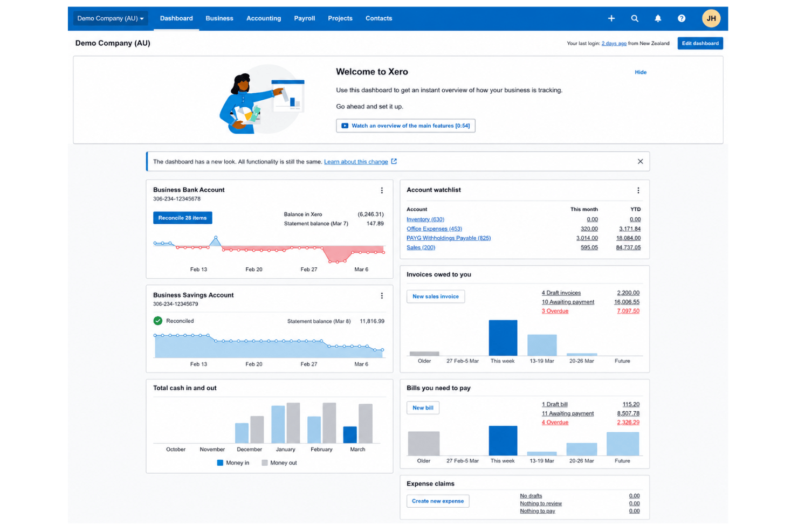Click the 3,171.84 Office Expenses YTD value

coord(630,229)
